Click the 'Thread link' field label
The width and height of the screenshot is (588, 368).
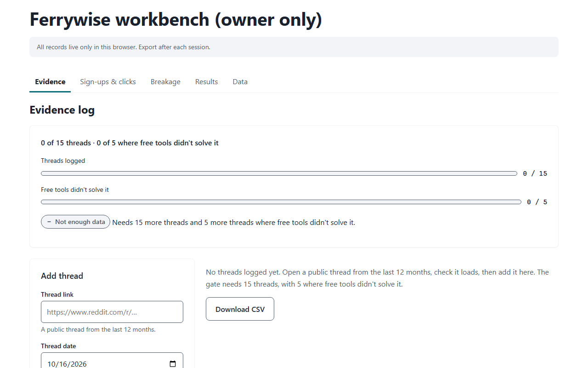[x=57, y=295]
